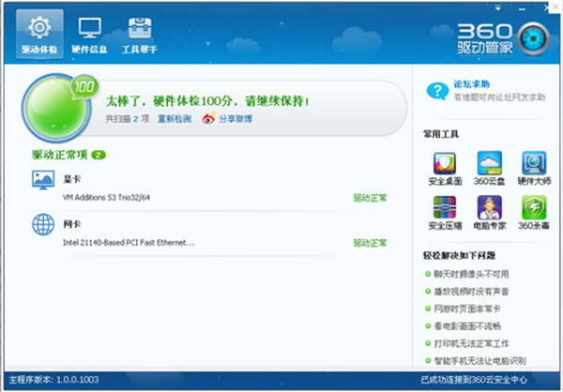Launch the 360云盘 tool
563x392 pixels.
click(490, 169)
